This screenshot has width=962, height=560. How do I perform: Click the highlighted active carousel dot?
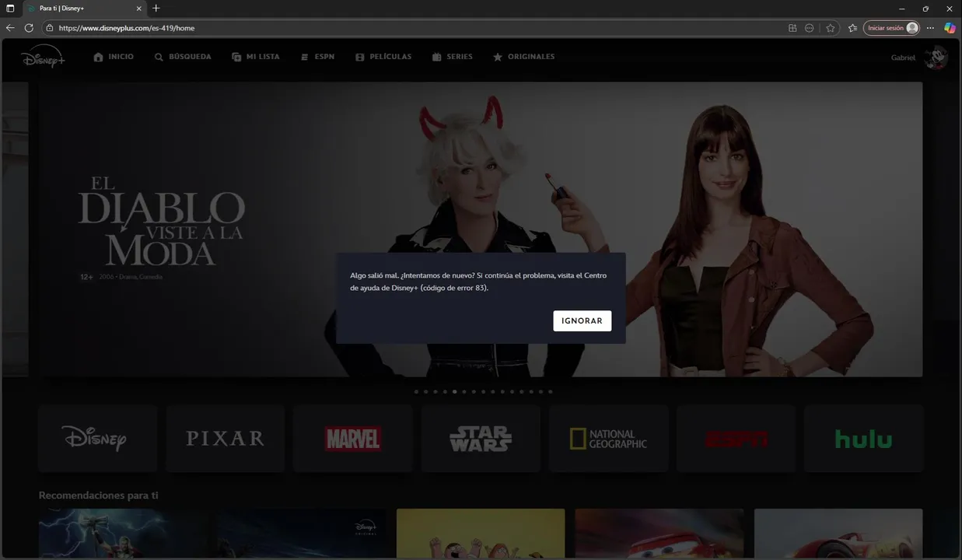point(455,392)
